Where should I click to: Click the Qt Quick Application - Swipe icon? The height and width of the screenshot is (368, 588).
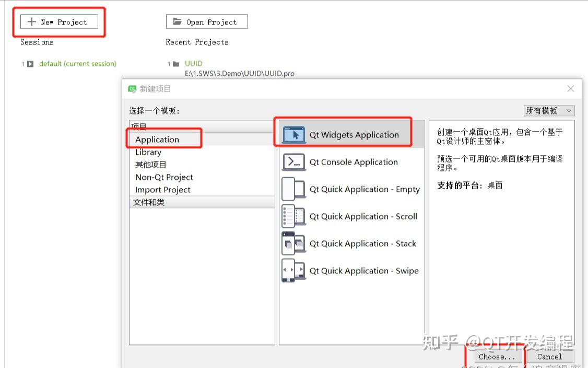click(x=293, y=271)
